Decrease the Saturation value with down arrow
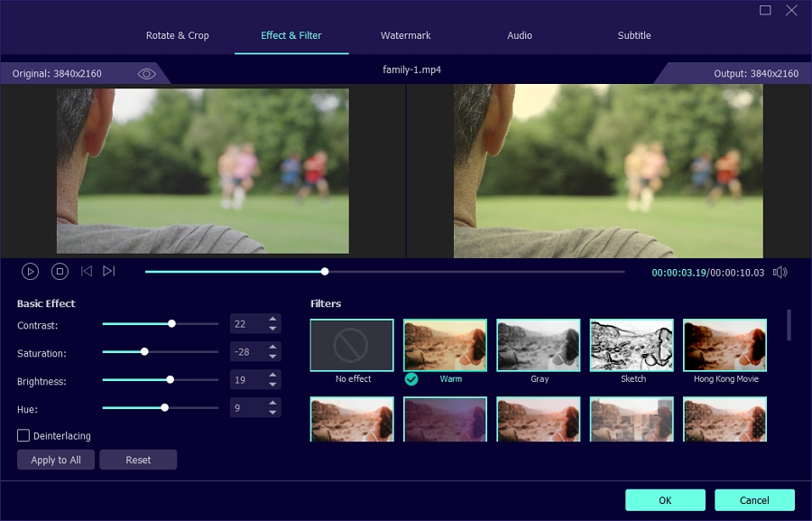Image resolution: width=812 pixels, height=521 pixels. tap(272, 356)
